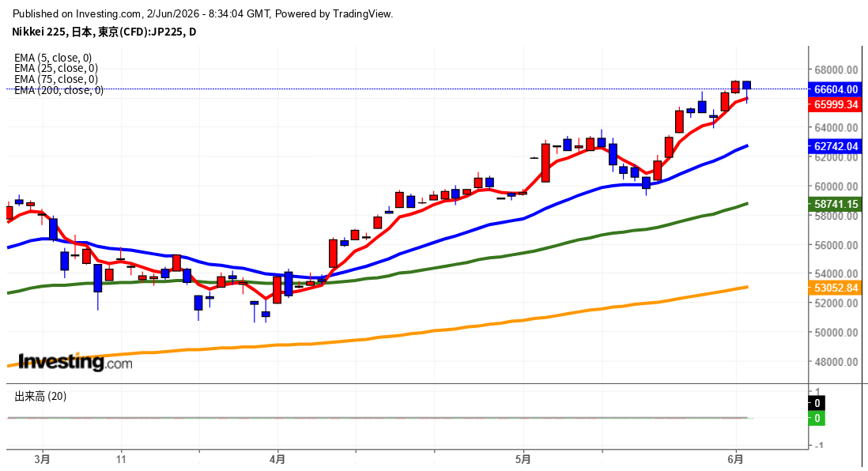Click the EMA (200, close, 0) legend label
Screen dimensions: 868x471
pos(58,90)
